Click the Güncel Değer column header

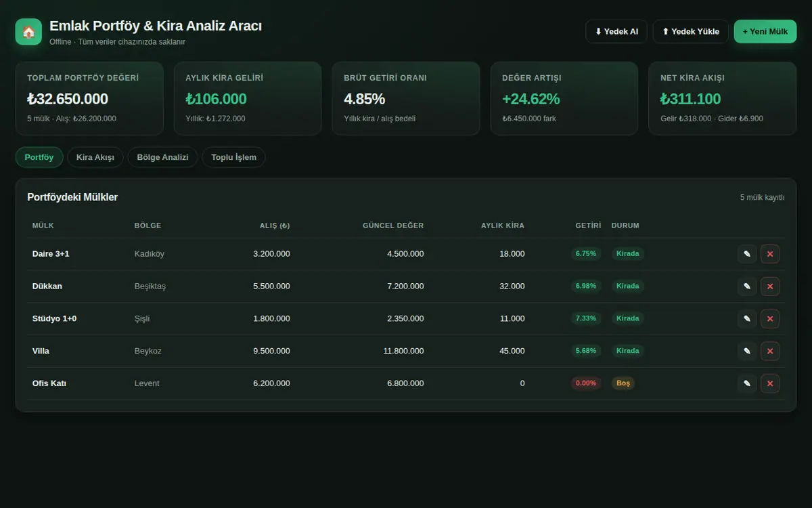pyautogui.click(x=393, y=226)
